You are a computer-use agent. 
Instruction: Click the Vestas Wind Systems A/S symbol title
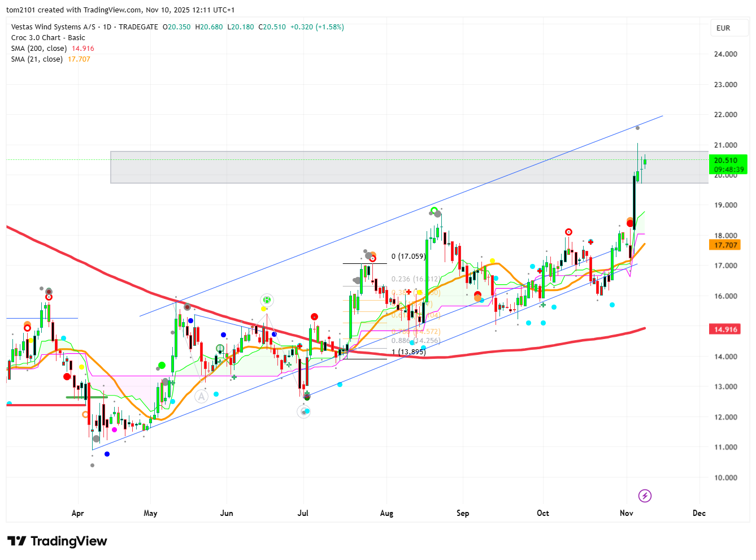53,27
